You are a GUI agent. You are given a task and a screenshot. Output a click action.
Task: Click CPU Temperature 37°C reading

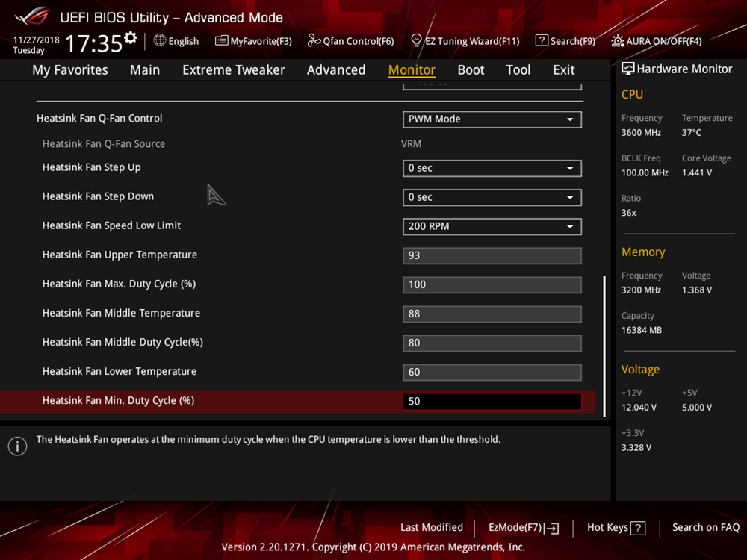[691, 132]
